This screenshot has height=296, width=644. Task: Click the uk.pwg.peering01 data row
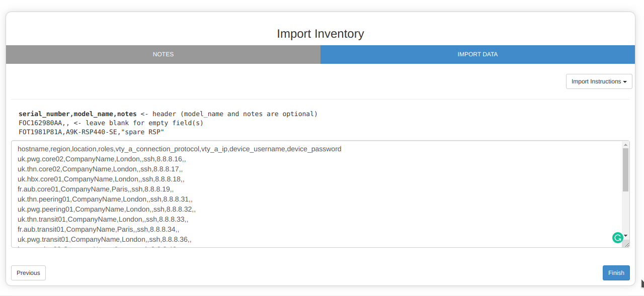pyautogui.click(x=106, y=210)
